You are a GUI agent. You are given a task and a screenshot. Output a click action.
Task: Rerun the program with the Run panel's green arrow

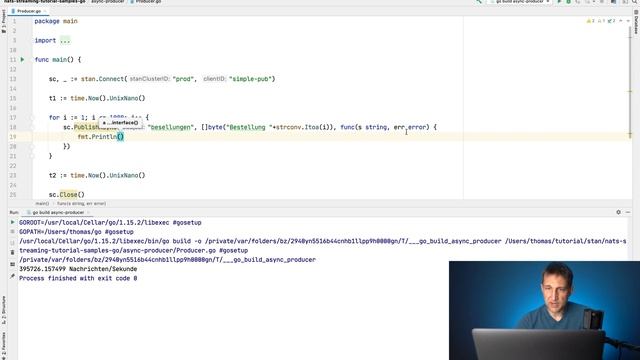point(12,222)
